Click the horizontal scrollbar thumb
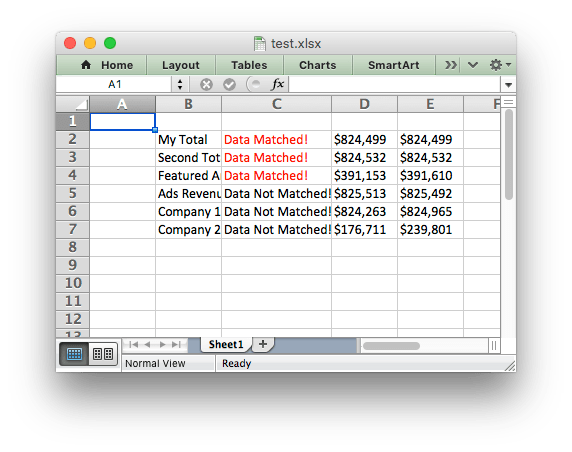572x452 pixels. point(391,346)
